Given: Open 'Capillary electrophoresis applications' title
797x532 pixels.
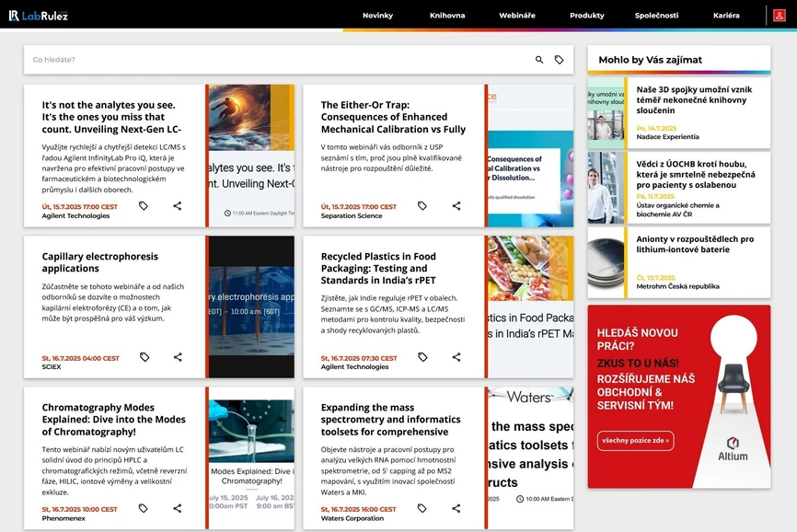Looking at the screenshot, I should pos(99,262).
